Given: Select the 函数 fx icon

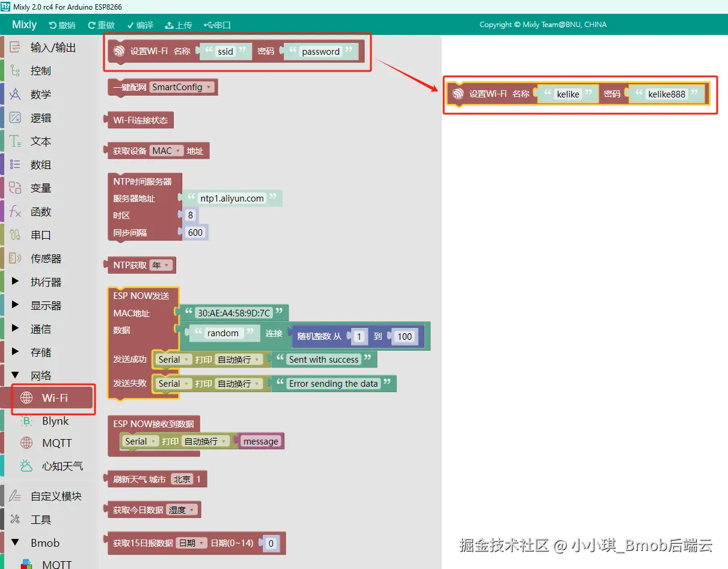Looking at the screenshot, I should pos(16,212).
